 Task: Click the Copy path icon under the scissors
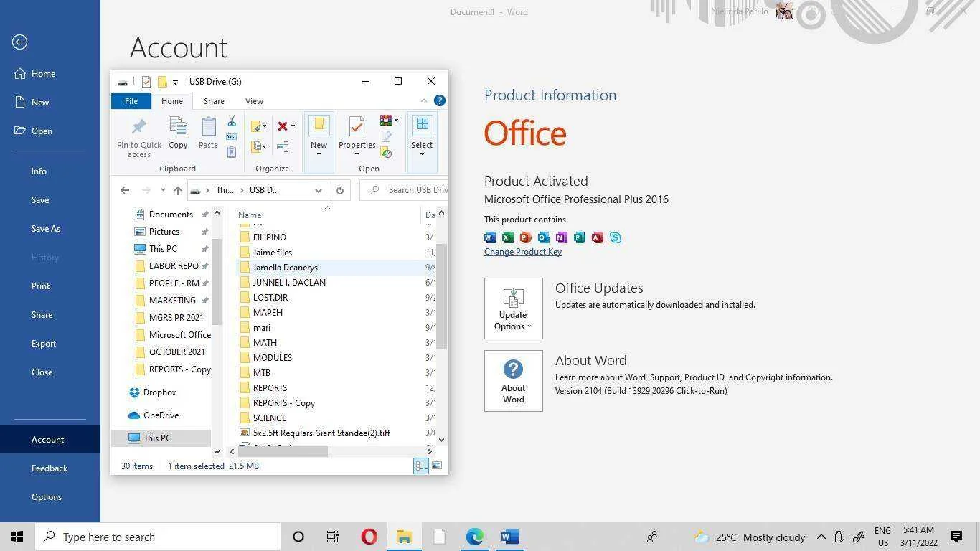tap(232, 136)
